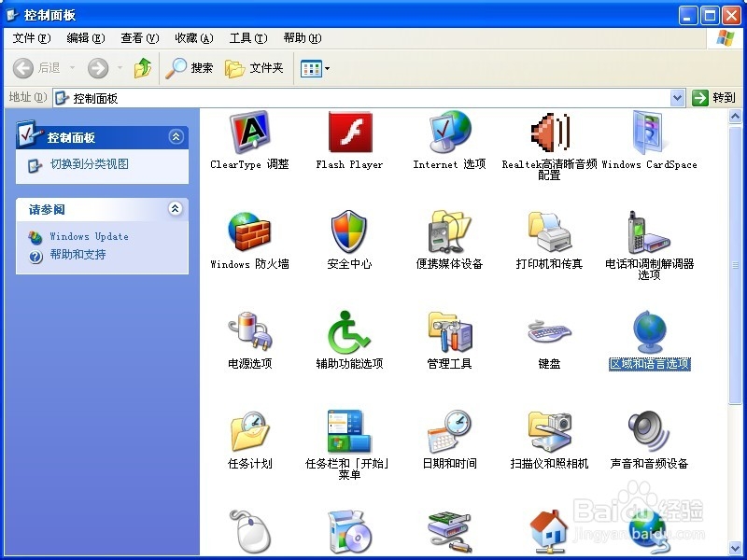The width and height of the screenshot is (747, 560).
Task: Open 辅助功能选项 wheelchair icon
Action: (349, 332)
